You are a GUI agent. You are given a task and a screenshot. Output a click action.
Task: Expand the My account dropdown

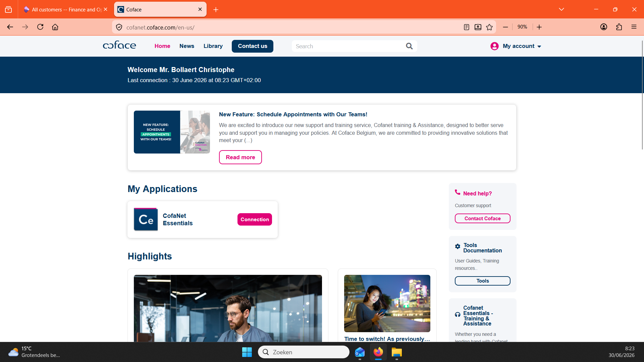point(539,47)
